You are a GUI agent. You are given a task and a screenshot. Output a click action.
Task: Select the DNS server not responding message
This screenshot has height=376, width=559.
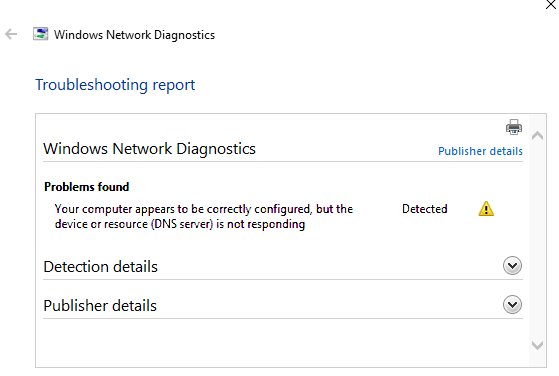(x=204, y=216)
